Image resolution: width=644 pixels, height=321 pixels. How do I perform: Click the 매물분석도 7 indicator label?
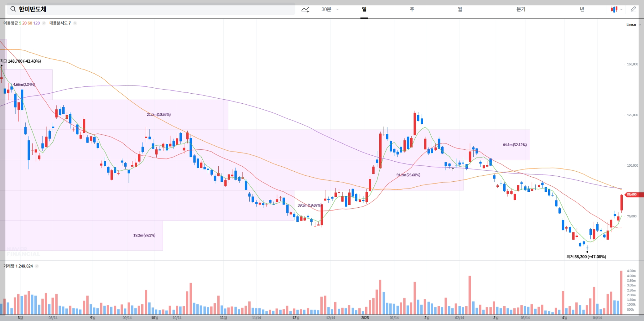coord(60,23)
